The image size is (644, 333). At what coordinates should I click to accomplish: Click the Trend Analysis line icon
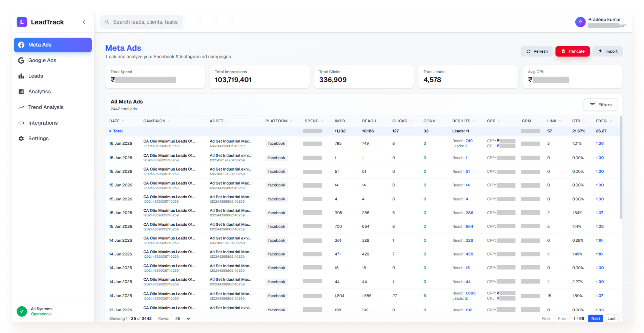click(x=21, y=107)
